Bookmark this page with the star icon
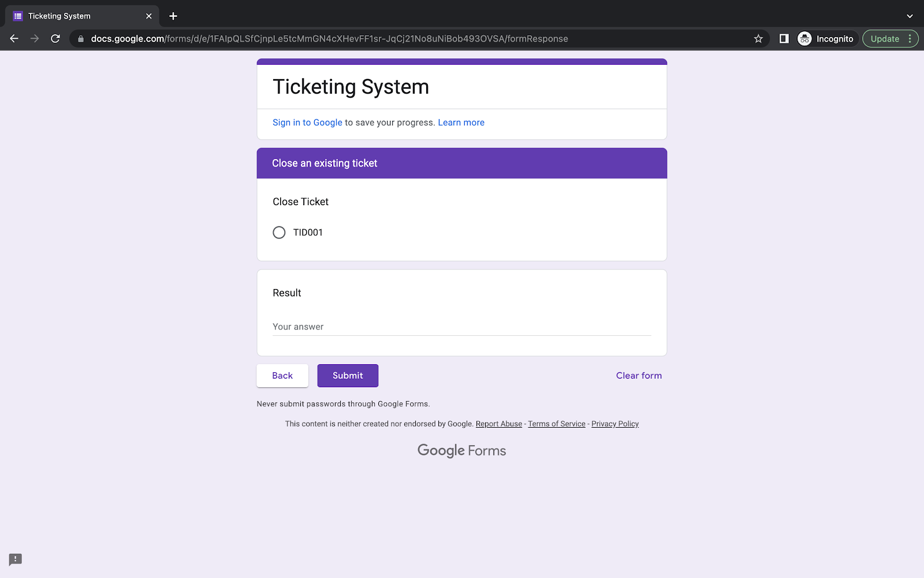Image resolution: width=924 pixels, height=578 pixels. (758, 39)
